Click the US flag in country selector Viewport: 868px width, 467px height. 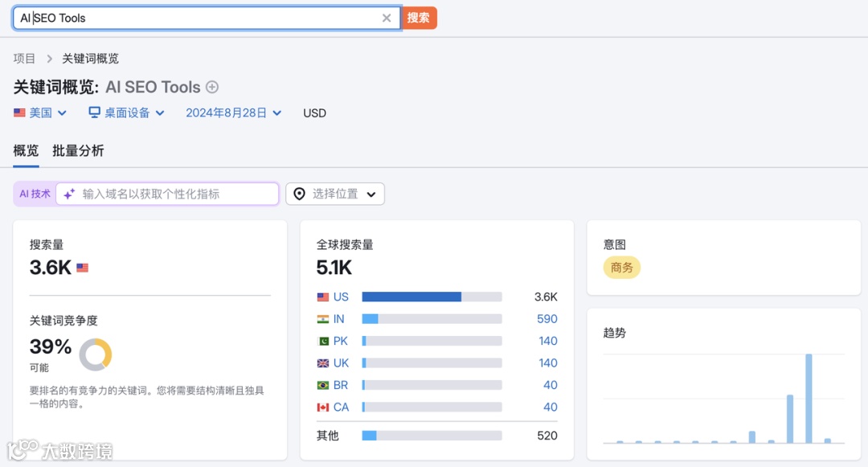19,113
